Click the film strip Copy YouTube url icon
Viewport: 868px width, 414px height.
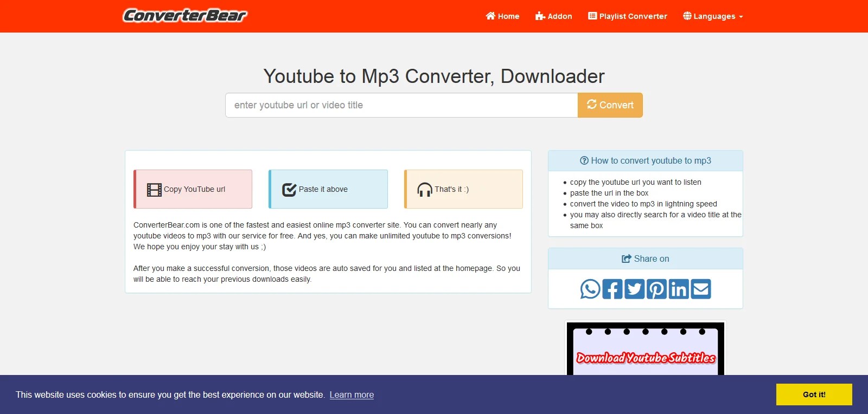(154, 190)
